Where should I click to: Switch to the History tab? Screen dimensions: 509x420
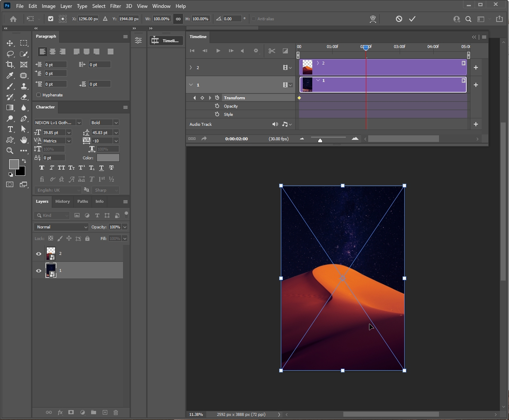[63, 202]
